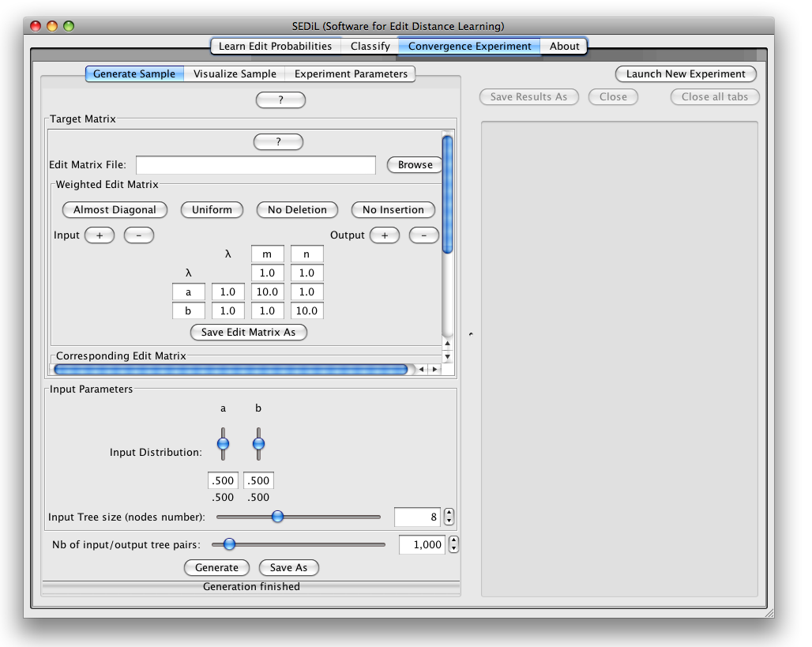Click the Edit Matrix File text field
The width and height of the screenshot is (812, 647).
255,165
